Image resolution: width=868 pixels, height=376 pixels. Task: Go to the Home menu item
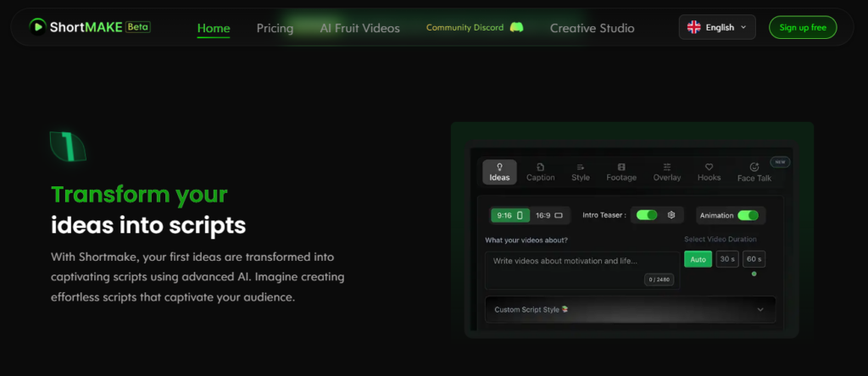[214, 28]
